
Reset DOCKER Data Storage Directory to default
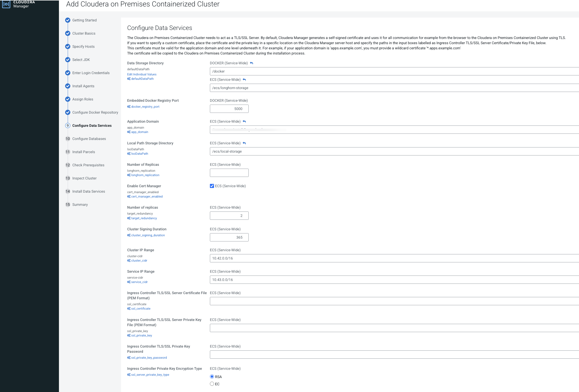(x=252, y=63)
